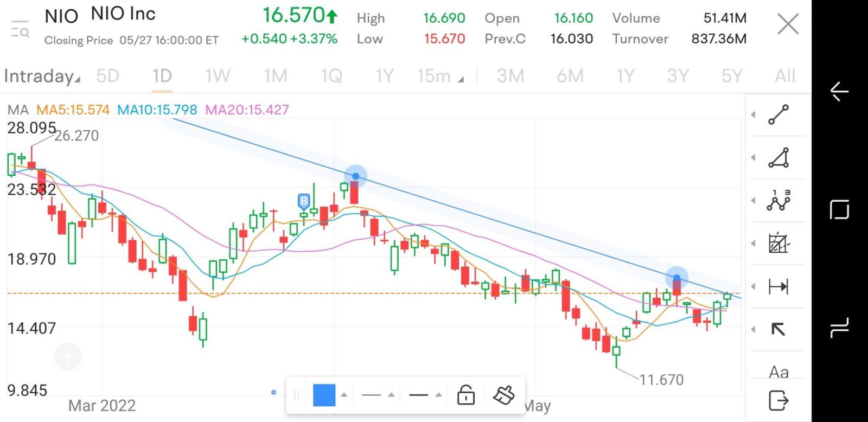Tap the NIO Inc ticker title

tap(123, 14)
